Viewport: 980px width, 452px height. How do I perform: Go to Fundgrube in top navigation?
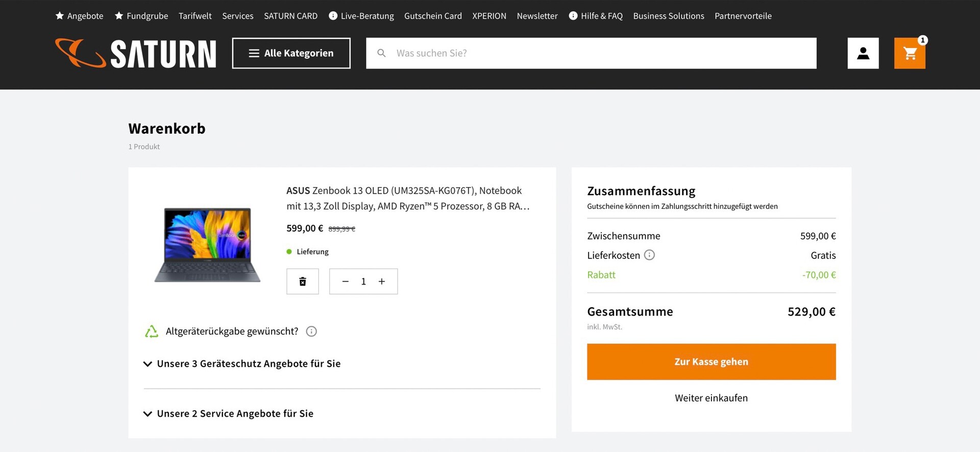coord(141,16)
